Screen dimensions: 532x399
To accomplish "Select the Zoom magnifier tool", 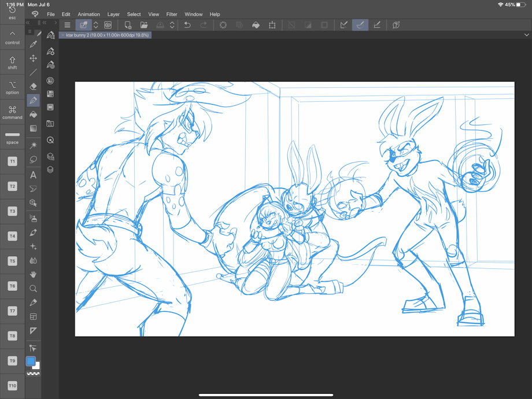I will point(34,289).
